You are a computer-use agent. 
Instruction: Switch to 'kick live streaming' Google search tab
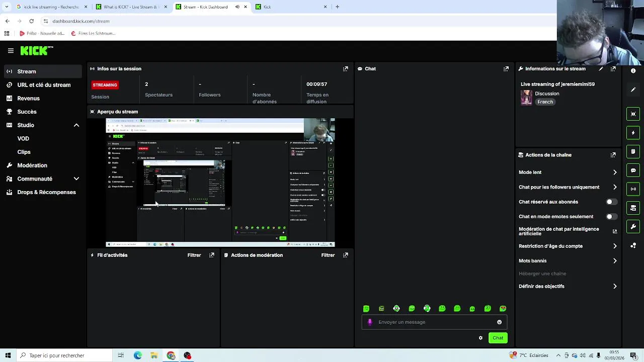tap(51, 7)
